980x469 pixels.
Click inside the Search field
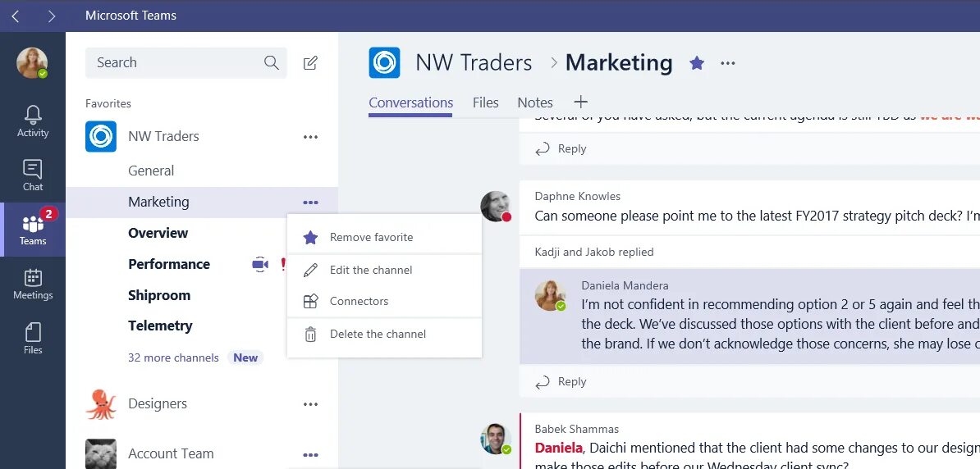coord(186,62)
